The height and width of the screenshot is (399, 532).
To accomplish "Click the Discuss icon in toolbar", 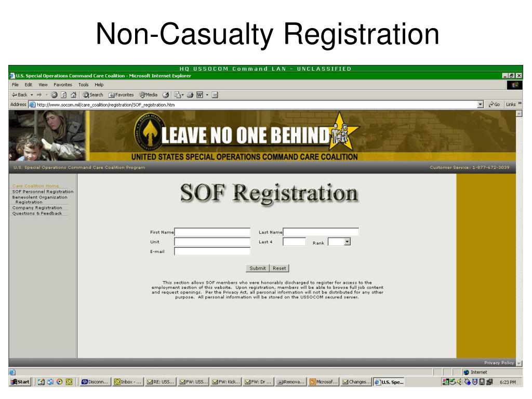I will (215, 95).
